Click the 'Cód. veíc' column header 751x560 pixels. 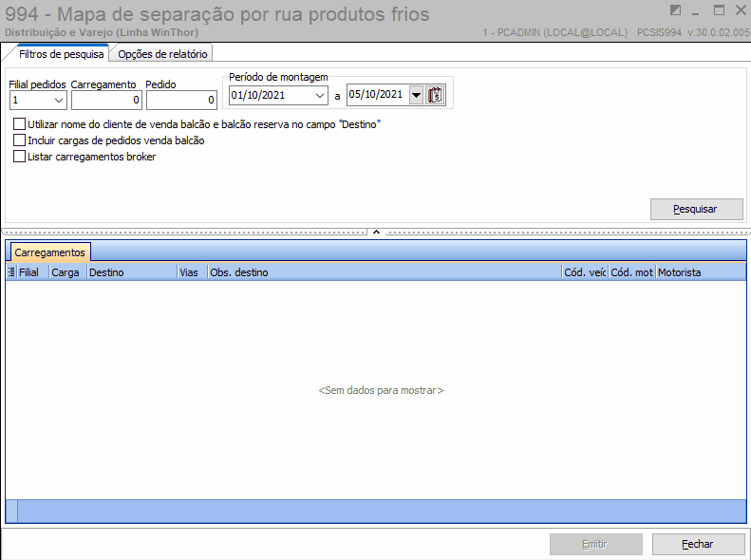(585, 272)
